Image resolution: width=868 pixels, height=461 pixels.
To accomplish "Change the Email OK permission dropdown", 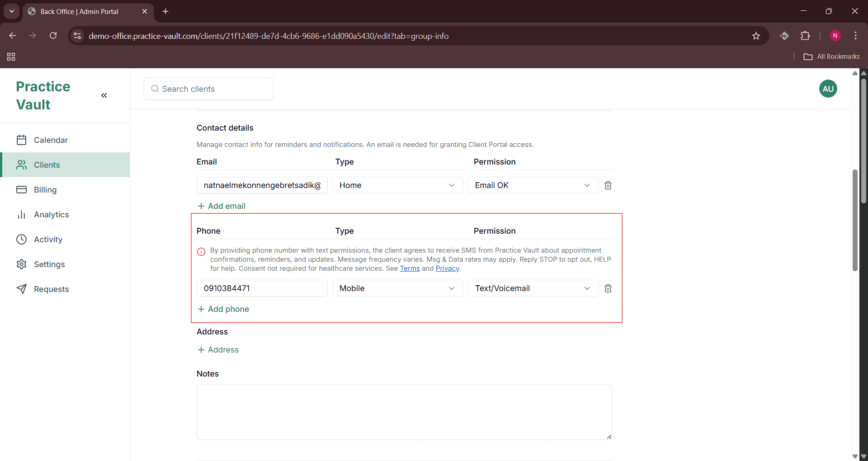I will (x=533, y=185).
